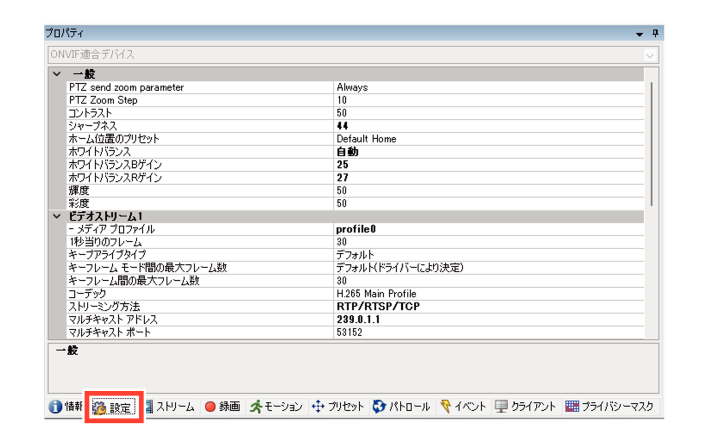This screenshot has width=708, height=443.
Task: Open the クライアント tab
Action: coord(525,406)
